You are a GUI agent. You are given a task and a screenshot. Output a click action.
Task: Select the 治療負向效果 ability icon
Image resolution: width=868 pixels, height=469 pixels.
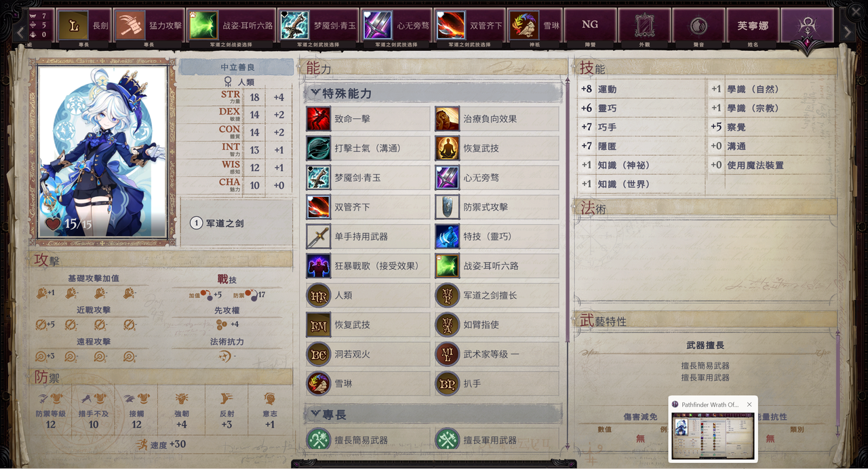tap(448, 119)
